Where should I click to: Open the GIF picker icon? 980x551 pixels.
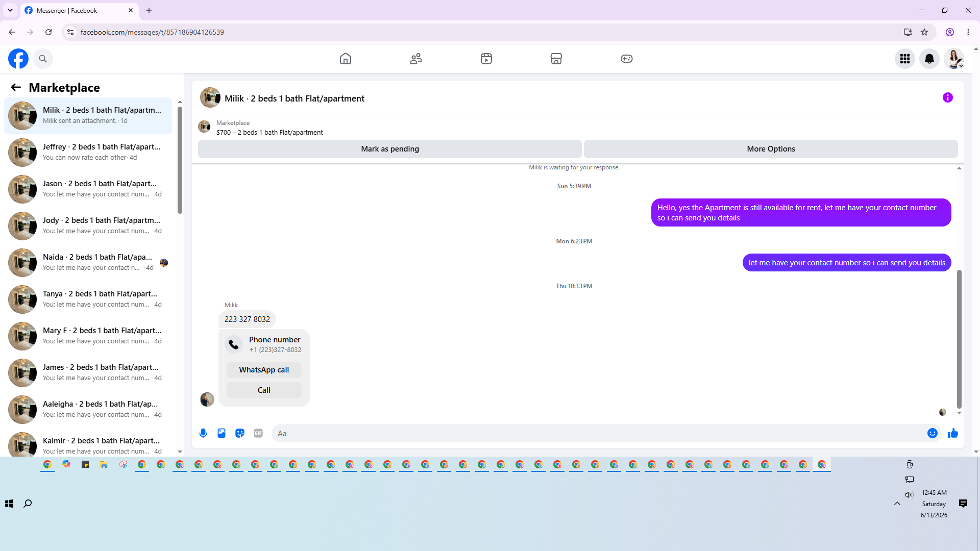click(258, 433)
